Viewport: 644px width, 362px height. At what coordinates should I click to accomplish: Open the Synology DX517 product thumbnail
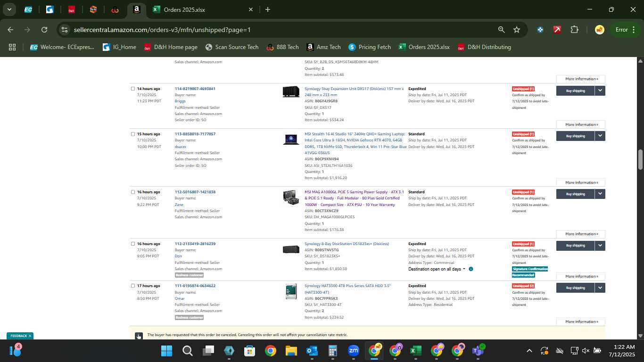291,92
